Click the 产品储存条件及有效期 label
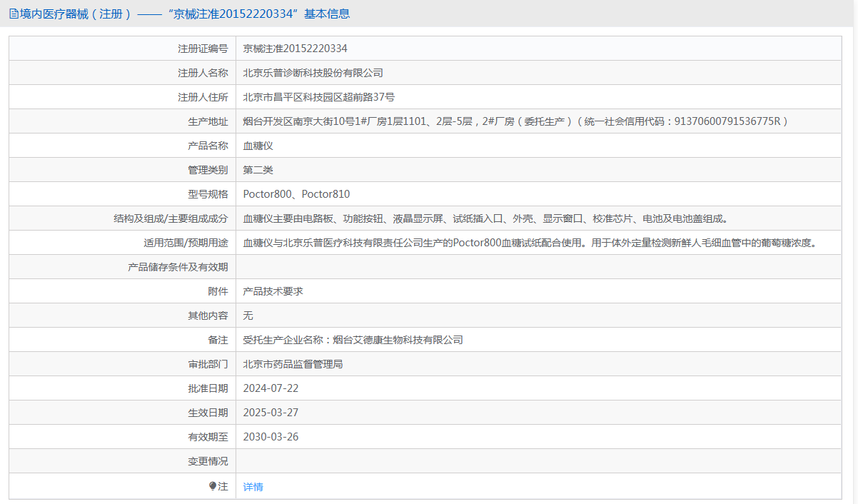This screenshot has height=504, width=858. [178, 267]
